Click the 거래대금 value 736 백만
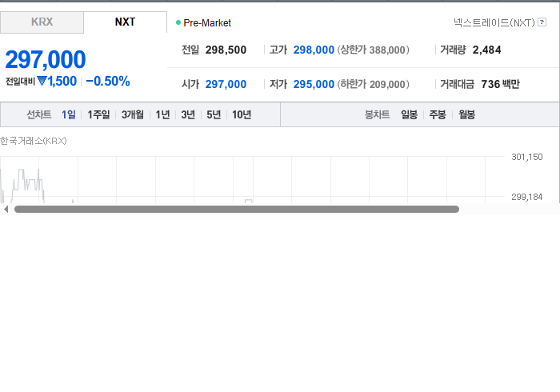560x392 pixels. [500, 84]
